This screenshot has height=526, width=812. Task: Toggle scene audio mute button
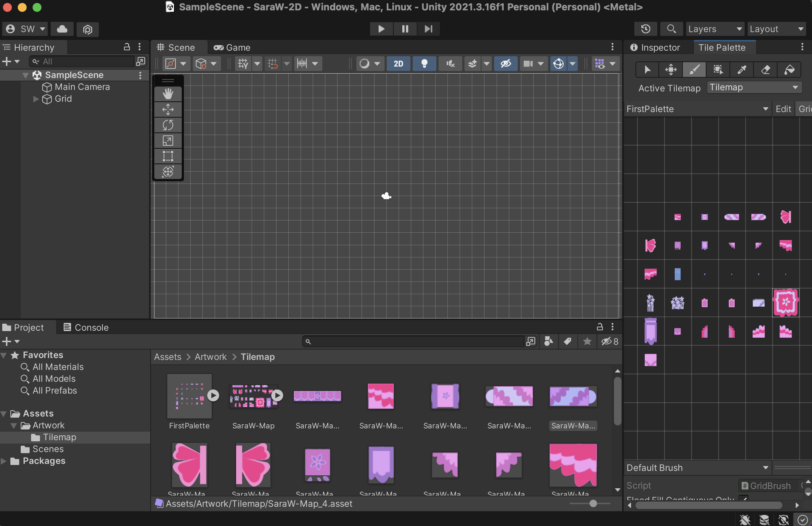tap(450, 64)
